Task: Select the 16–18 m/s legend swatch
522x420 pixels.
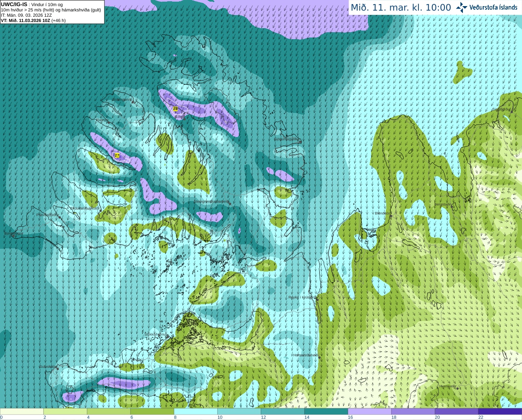Action: click(369, 411)
